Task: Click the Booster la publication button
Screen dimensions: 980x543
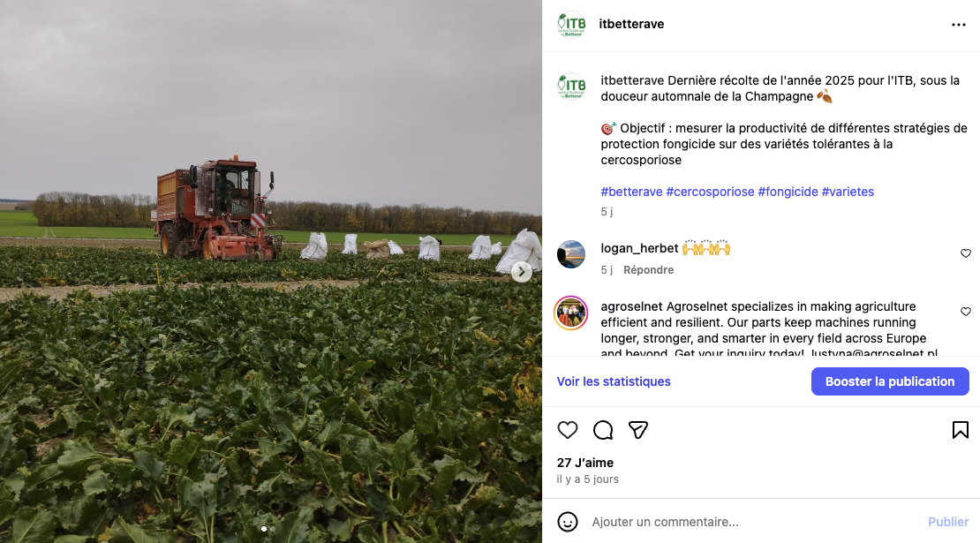Action: pyautogui.click(x=890, y=381)
